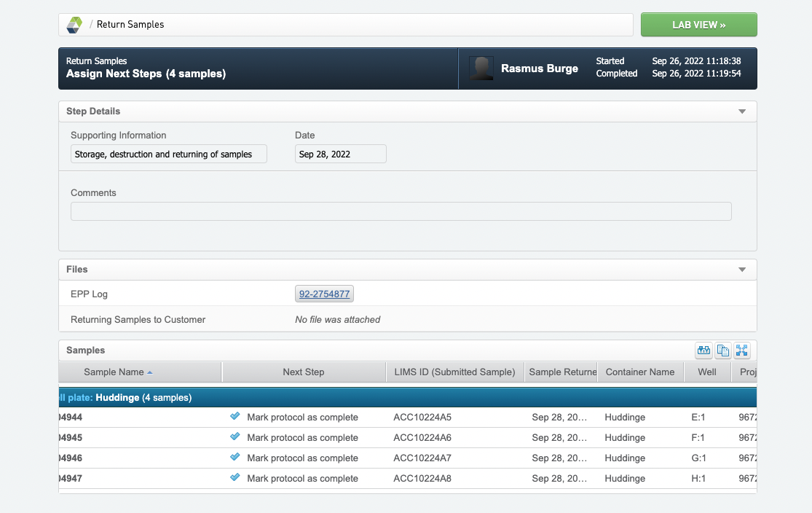
Task: Select the checkmark icon on sample 4946's row
Action: point(234,458)
